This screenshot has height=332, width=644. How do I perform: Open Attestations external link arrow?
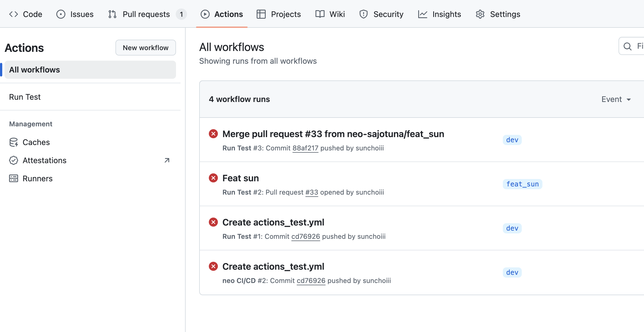(167, 160)
